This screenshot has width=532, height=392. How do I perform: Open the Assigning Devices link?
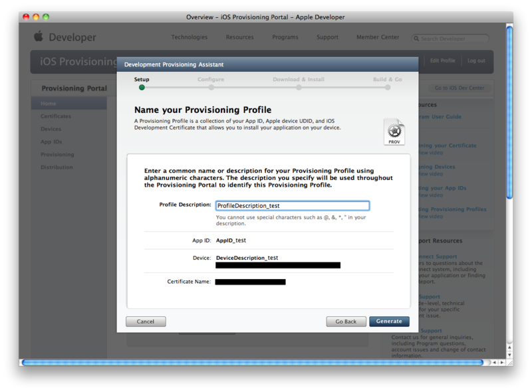pos(437,167)
